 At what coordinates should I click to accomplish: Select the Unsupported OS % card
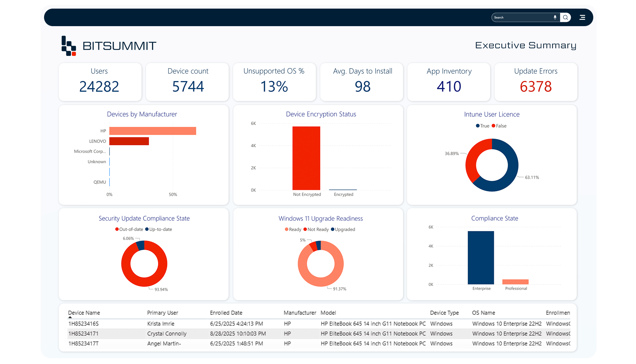point(274,82)
